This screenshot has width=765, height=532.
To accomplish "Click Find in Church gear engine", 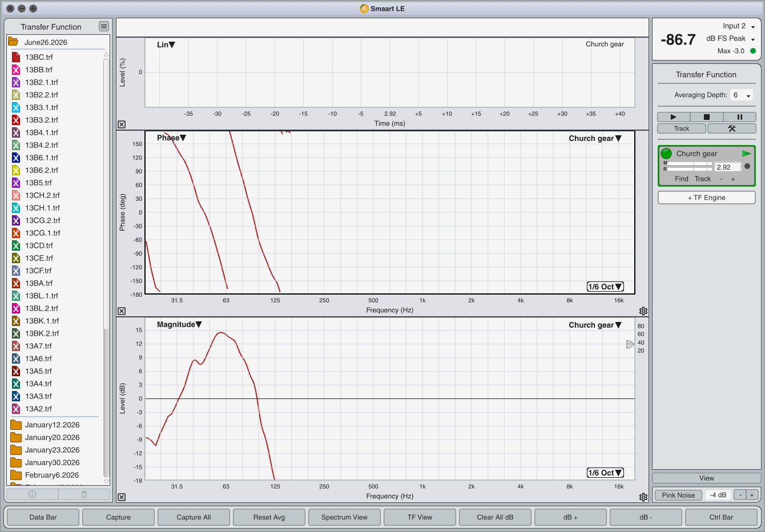I will [682, 179].
